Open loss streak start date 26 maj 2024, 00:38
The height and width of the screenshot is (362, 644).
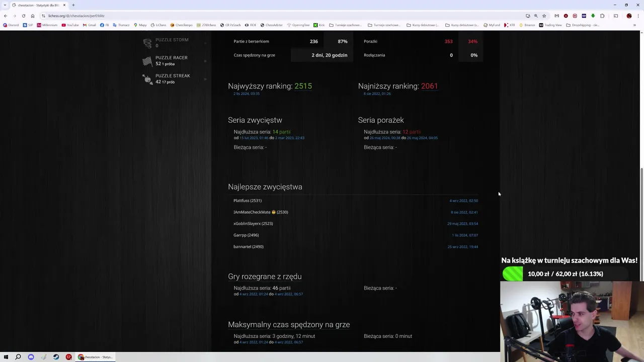point(385,138)
